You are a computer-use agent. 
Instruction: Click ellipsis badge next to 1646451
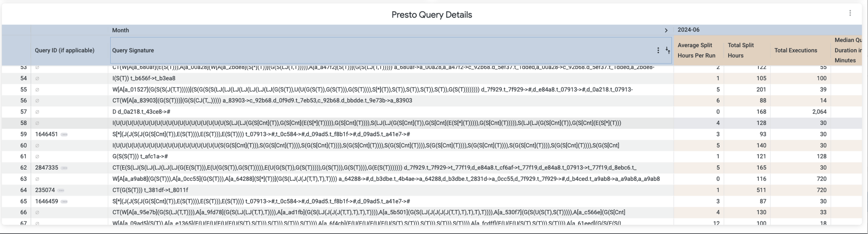pos(64,134)
